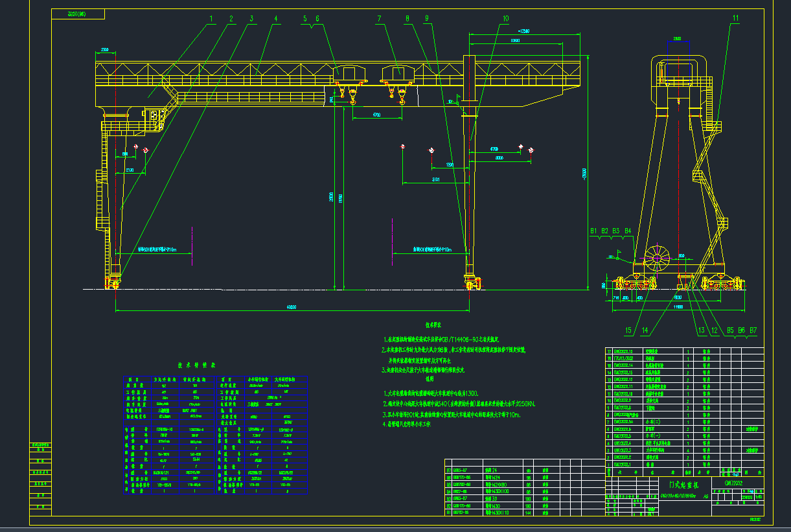Click part callout number 15
The height and width of the screenshot is (532, 791).
pyautogui.click(x=628, y=330)
